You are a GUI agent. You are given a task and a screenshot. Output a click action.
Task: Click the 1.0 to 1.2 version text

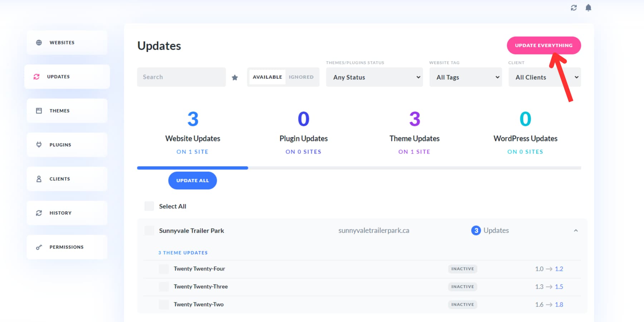549,269
